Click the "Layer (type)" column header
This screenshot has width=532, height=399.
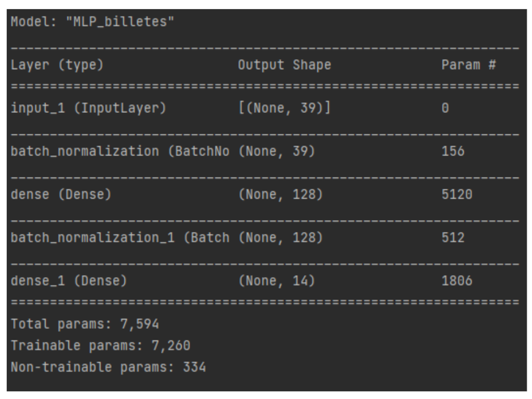tap(57, 65)
